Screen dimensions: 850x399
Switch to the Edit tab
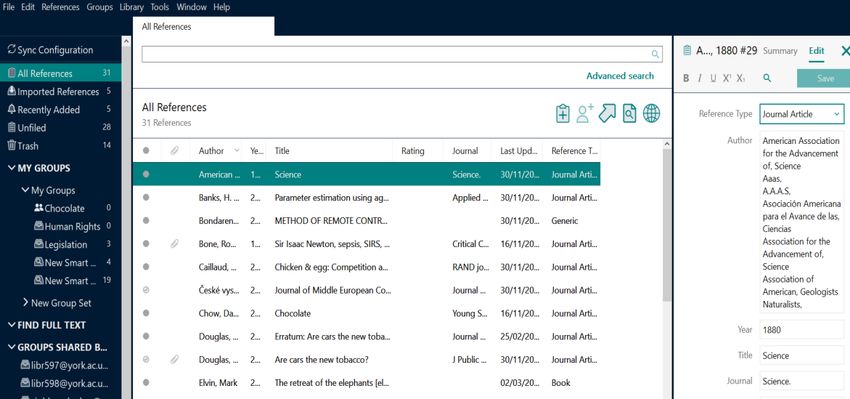pos(816,51)
